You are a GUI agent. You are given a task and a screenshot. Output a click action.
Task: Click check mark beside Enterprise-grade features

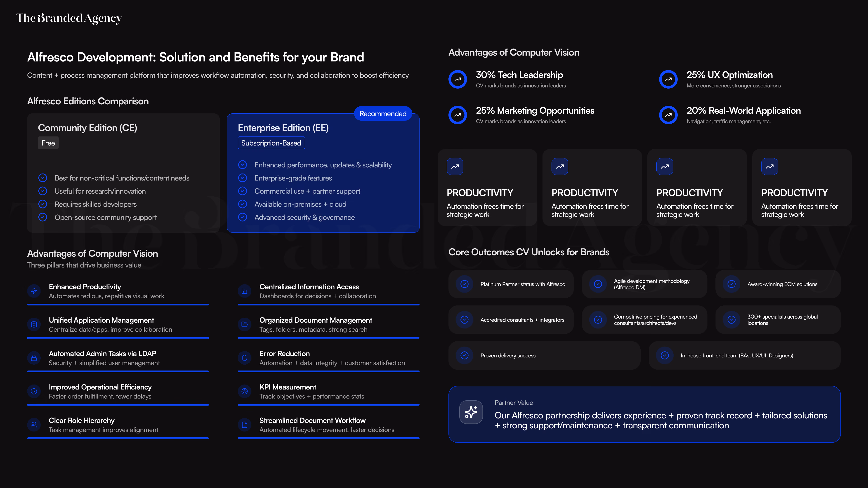[x=243, y=178]
